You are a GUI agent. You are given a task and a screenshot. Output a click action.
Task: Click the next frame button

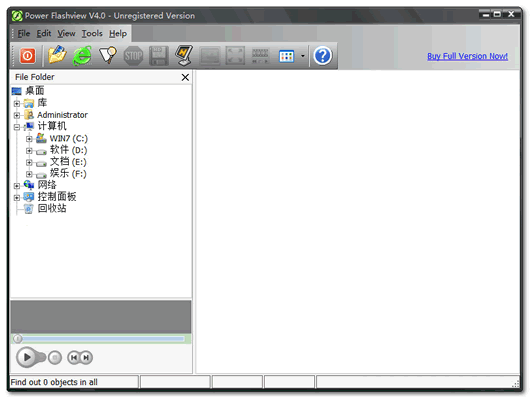(86, 357)
